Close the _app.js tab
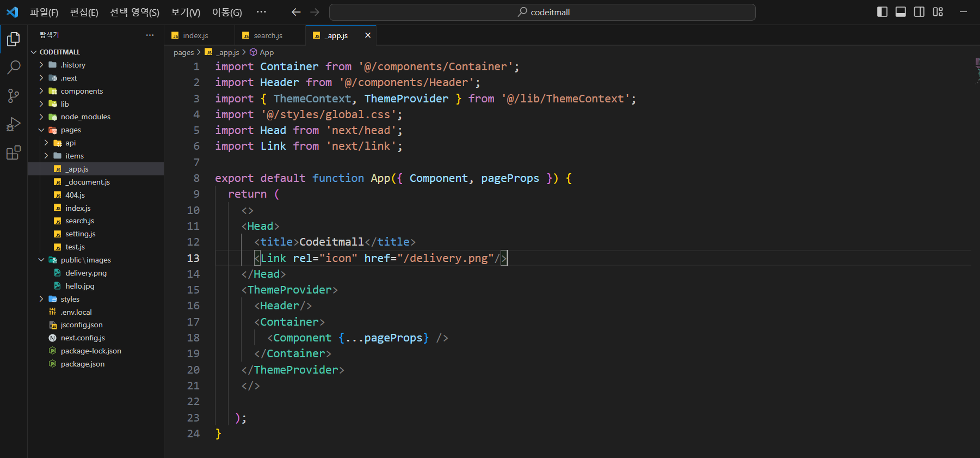Image resolution: width=980 pixels, height=458 pixels. [368, 35]
